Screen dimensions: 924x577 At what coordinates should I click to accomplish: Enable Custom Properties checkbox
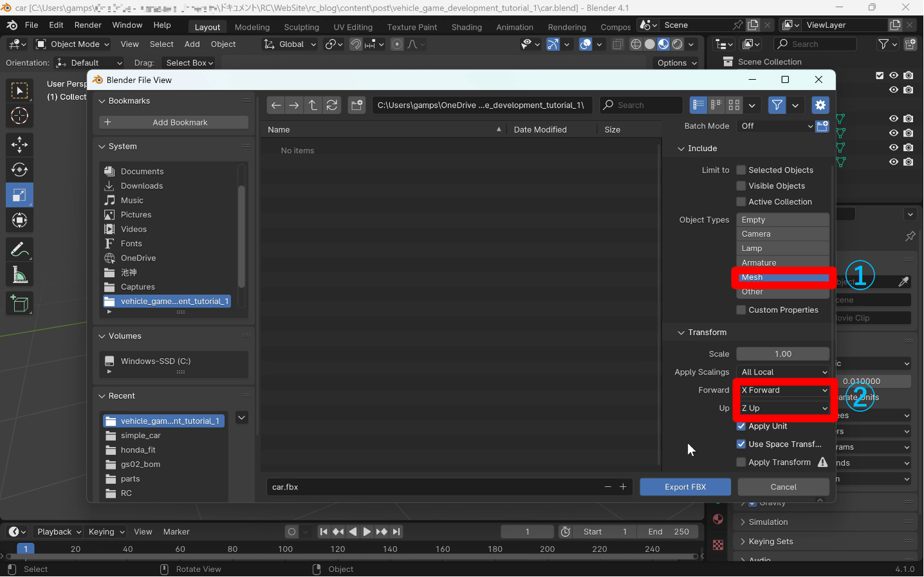[741, 310]
